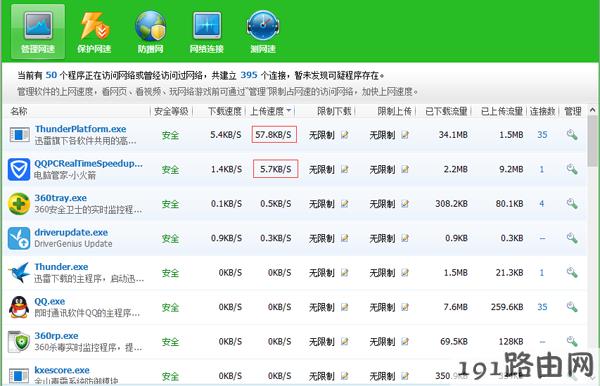View 35 connections of QQ.exe
This screenshot has width=600, height=386.
coord(542,307)
